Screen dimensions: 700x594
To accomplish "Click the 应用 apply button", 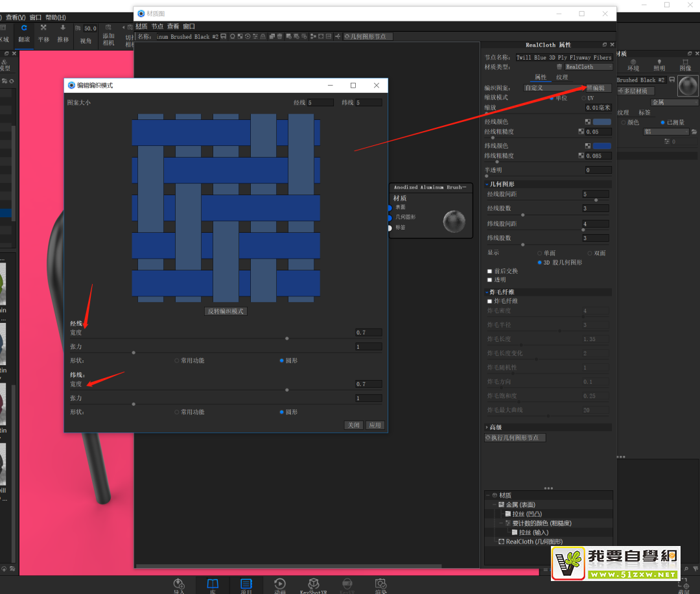I will pyautogui.click(x=375, y=425).
